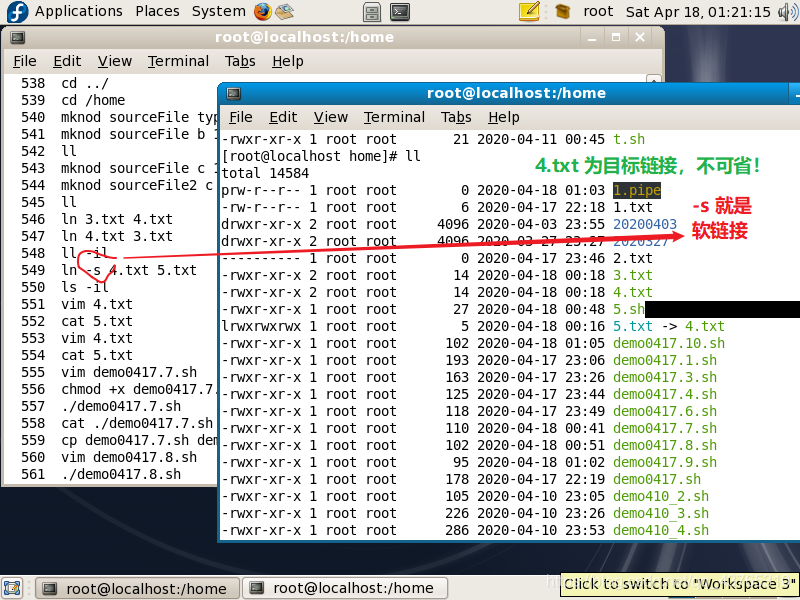The image size is (800, 600).
Task: Click the 20200403 directory name
Action: click(645, 224)
